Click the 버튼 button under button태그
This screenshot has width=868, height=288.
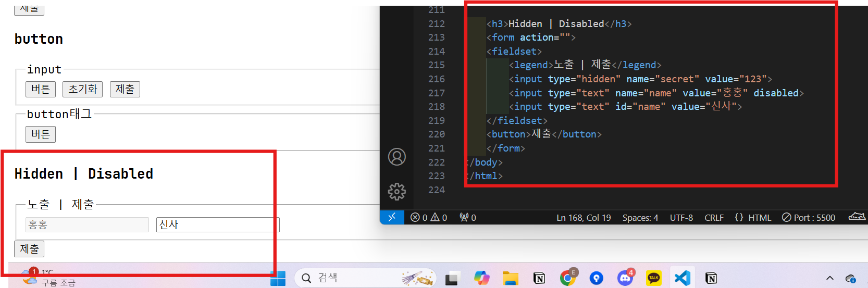(41, 134)
